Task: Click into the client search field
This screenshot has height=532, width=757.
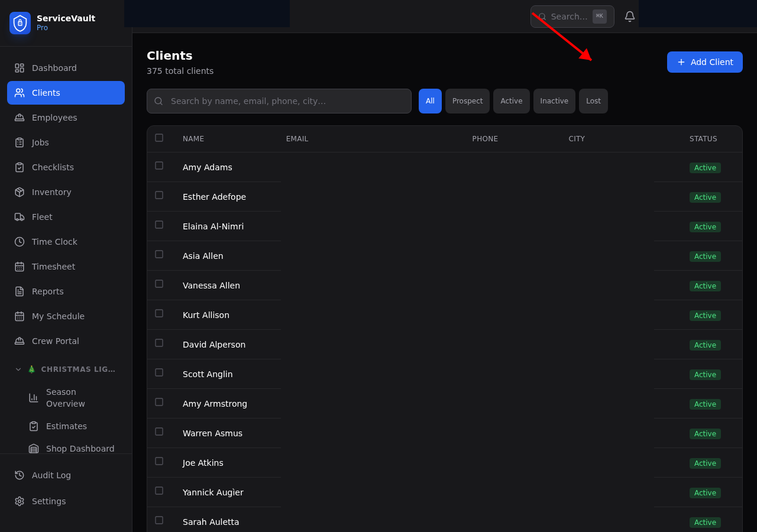Action: click(x=279, y=100)
